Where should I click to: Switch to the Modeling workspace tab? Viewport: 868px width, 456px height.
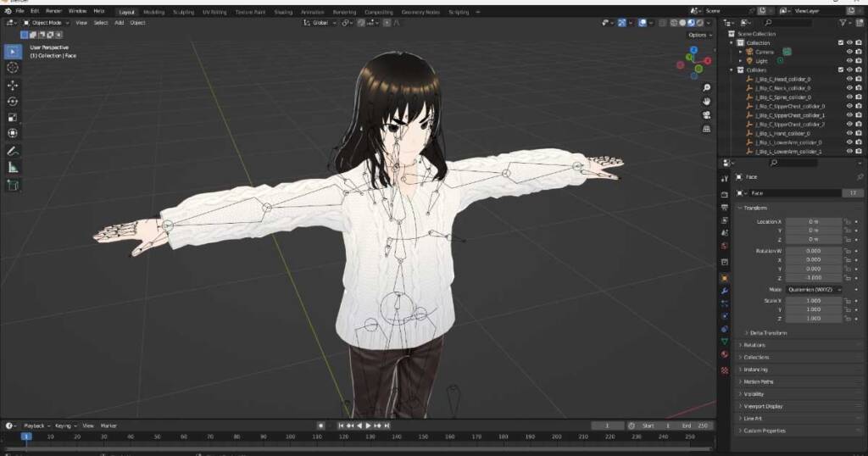[154, 12]
